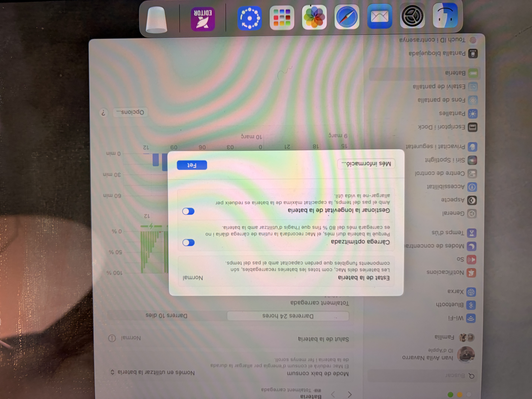Switch to Darreres 24 hores tab
Screen dimensions: 532x399
click(x=288, y=316)
